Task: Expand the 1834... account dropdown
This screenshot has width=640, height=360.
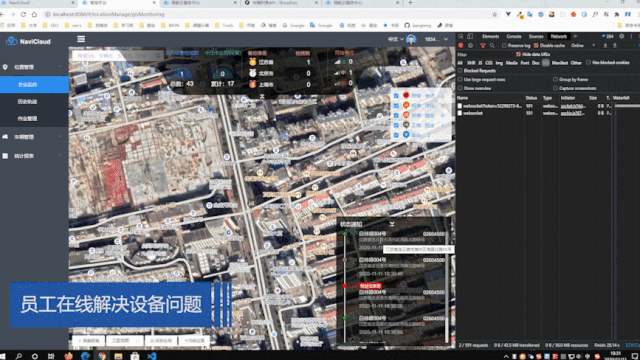Action: [436, 39]
